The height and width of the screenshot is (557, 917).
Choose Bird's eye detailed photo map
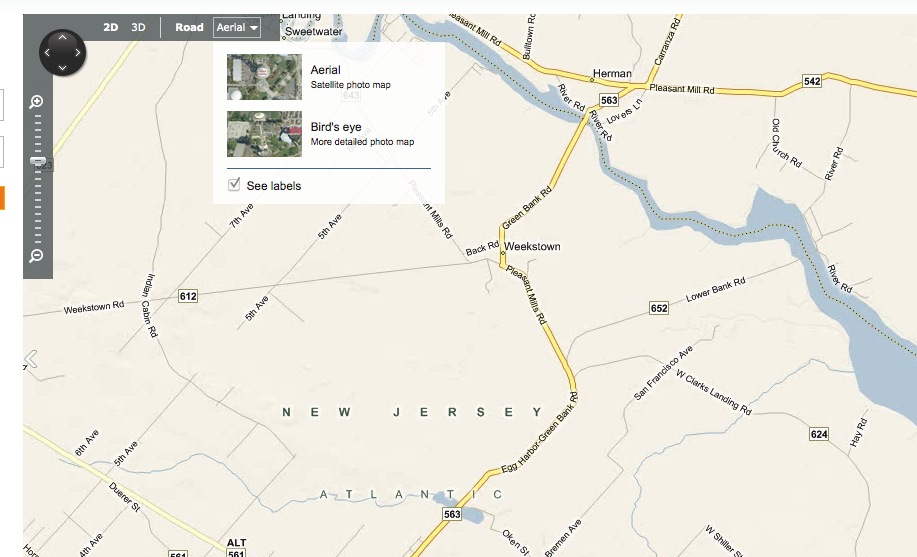pyautogui.click(x=336, y=127)
